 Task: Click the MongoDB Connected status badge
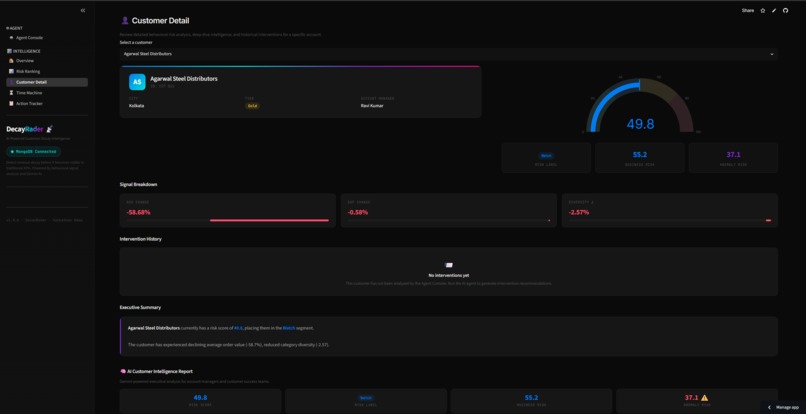(x=33, y=152)
